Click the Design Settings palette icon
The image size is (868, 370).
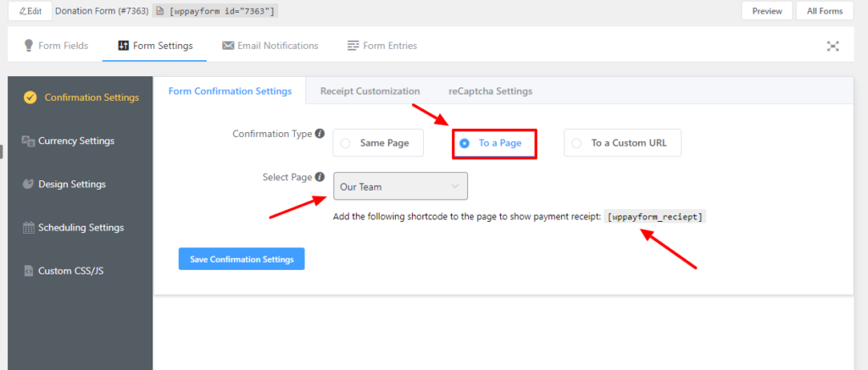click(x=28, y=184)
